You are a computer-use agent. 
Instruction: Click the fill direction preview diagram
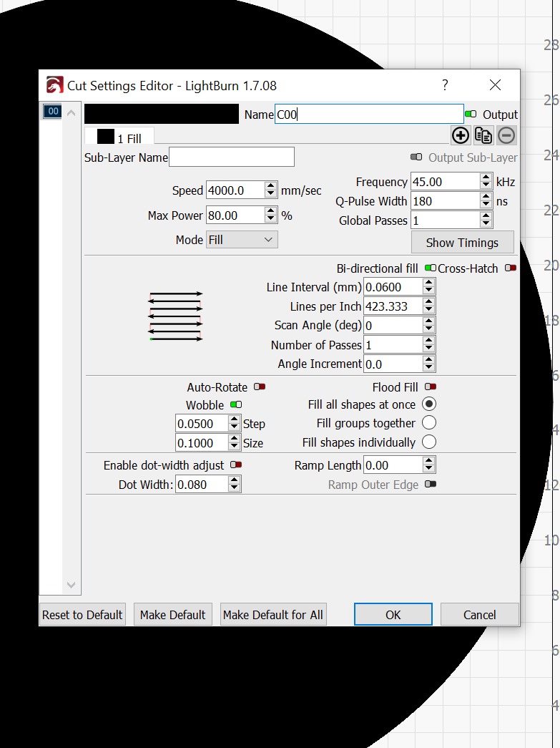click(x=176, y=316)
